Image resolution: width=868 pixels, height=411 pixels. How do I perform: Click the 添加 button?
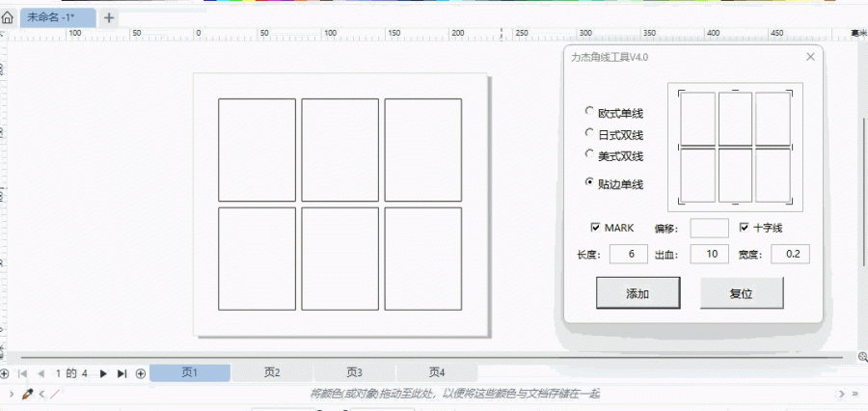click(637, 293)
